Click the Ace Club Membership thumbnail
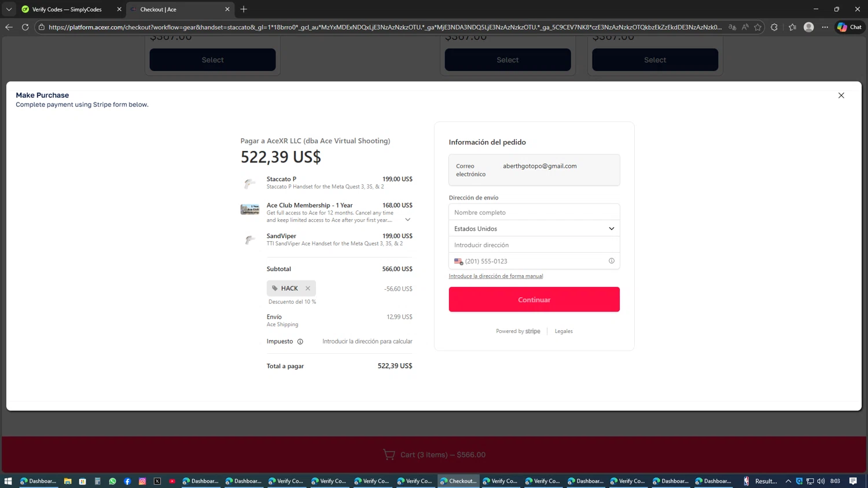Screen dimensions: 868x488 tap(249, 209)
